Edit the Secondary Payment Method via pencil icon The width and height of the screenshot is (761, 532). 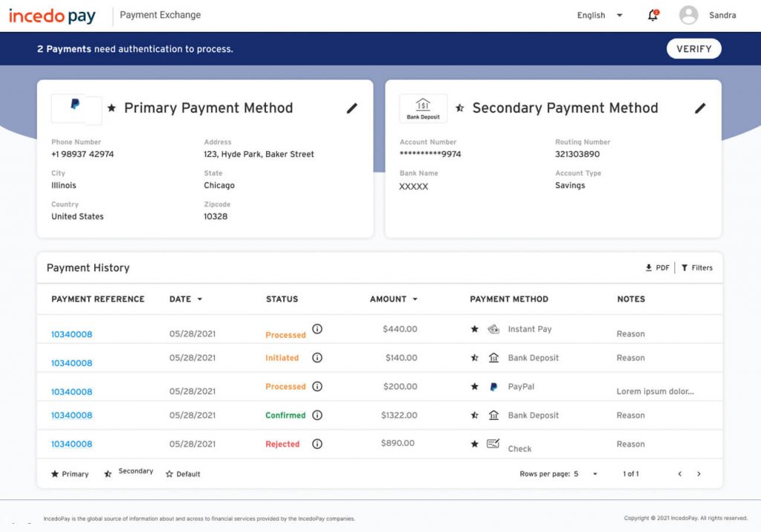click(x=700, y=108)
